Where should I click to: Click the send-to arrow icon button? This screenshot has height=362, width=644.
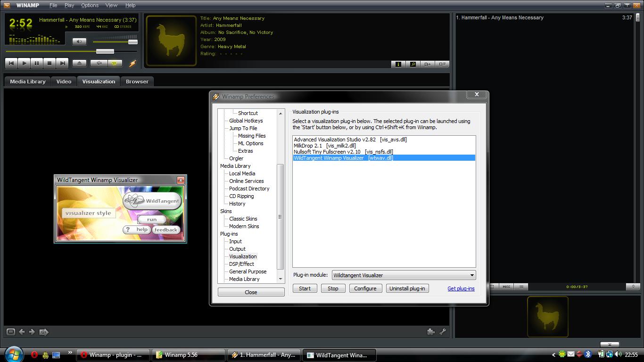click(x=428, y=64)
